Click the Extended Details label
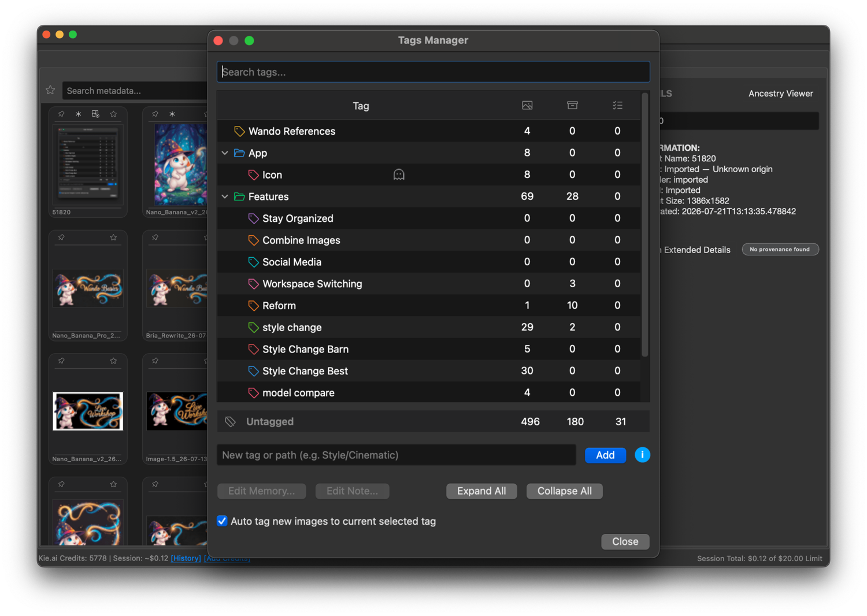867x616 pixels. pyautogui.click(x=697, y=250)
